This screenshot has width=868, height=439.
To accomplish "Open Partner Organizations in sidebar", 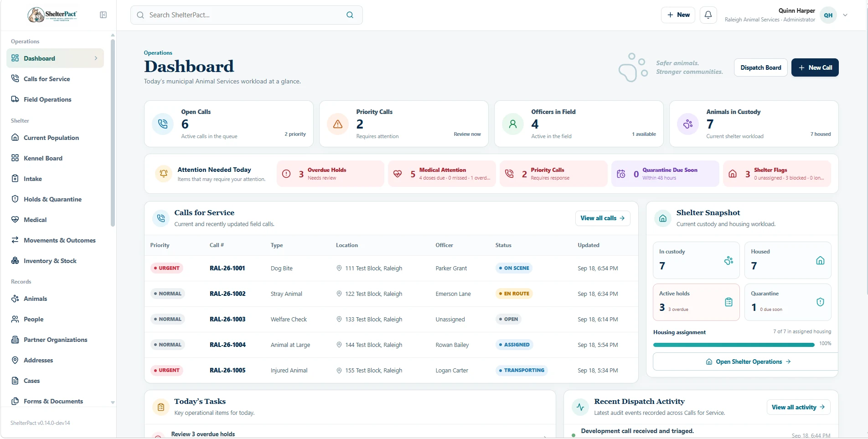I will [55, 340].
